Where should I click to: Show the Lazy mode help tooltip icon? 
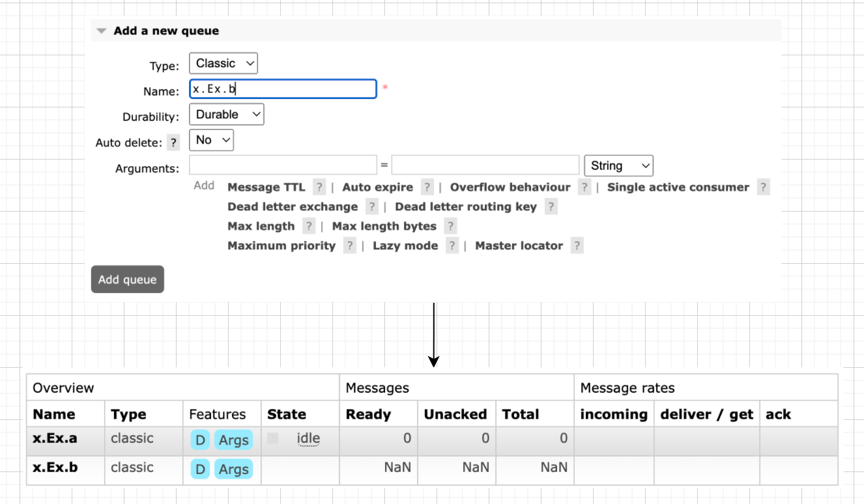click(452, 246)
